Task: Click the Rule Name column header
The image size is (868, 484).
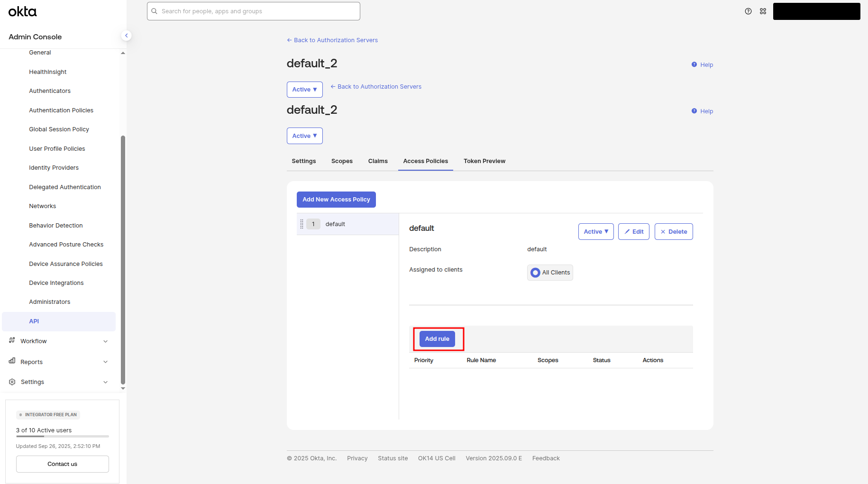Action: click(481, 360)
